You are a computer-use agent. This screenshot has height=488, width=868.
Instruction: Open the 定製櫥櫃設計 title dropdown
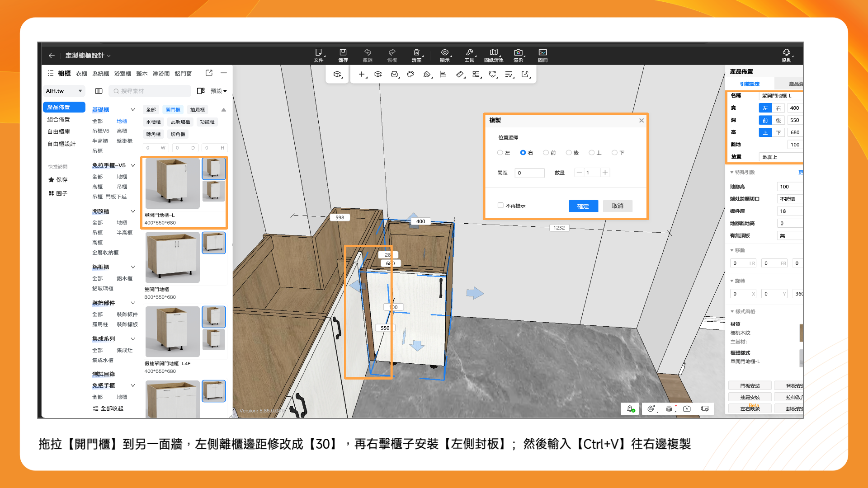[88, 56]
